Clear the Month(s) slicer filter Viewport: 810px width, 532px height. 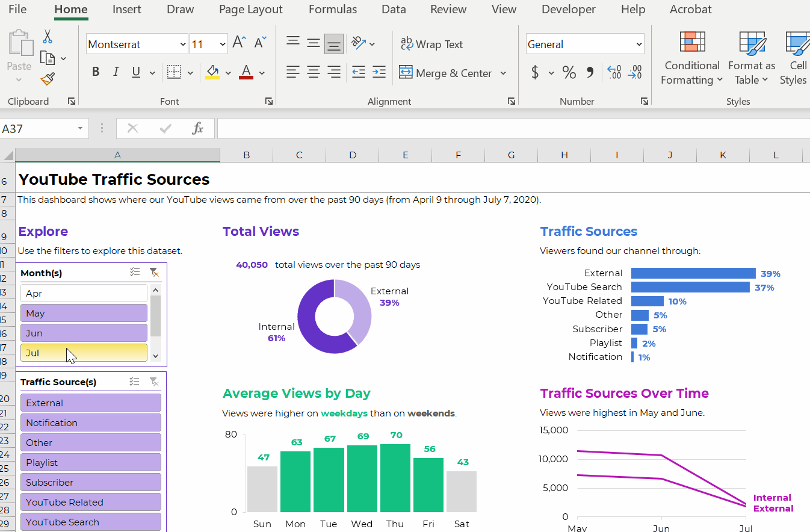154,273
